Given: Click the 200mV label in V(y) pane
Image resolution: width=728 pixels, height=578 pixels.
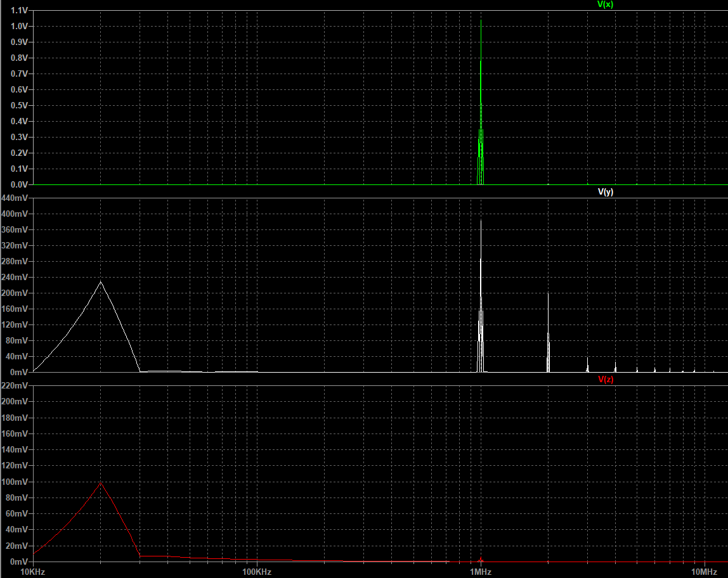Looking at the screenshot, I should point(15,293).
